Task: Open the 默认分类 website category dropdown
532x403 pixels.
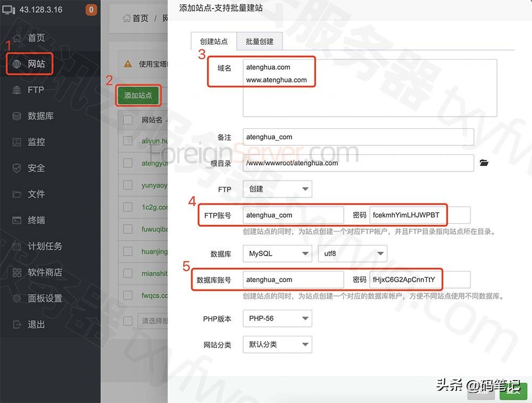Action: click(x=277, y=344)
